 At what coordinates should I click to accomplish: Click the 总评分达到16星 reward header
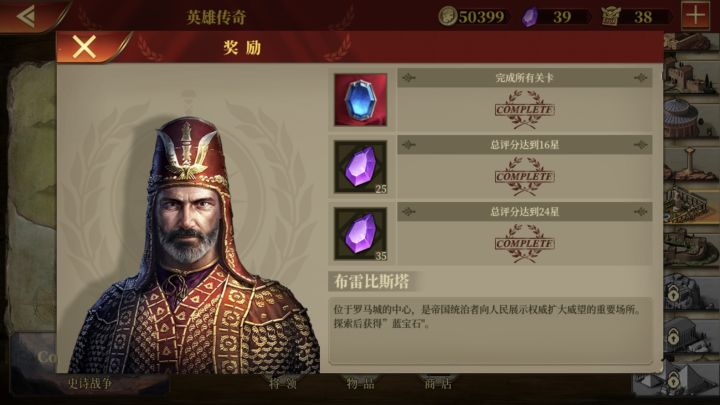tap(524, 145)
